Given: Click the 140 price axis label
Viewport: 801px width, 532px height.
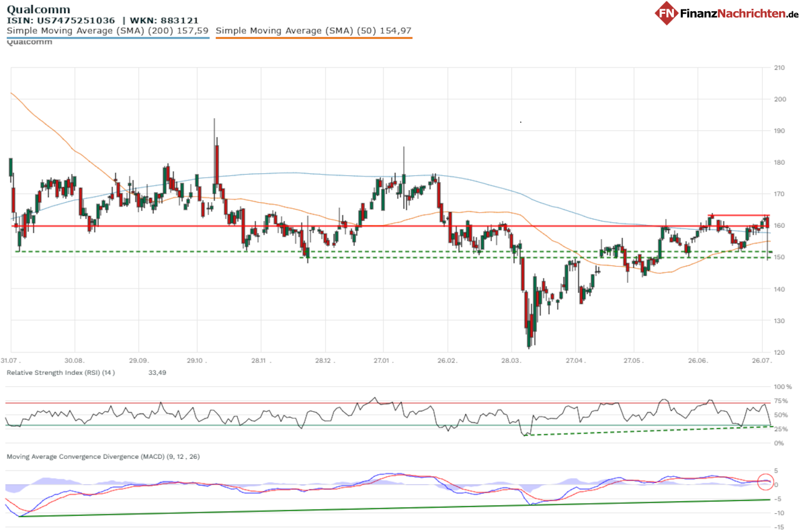Looking at the screenshot, I should (780, 289).
